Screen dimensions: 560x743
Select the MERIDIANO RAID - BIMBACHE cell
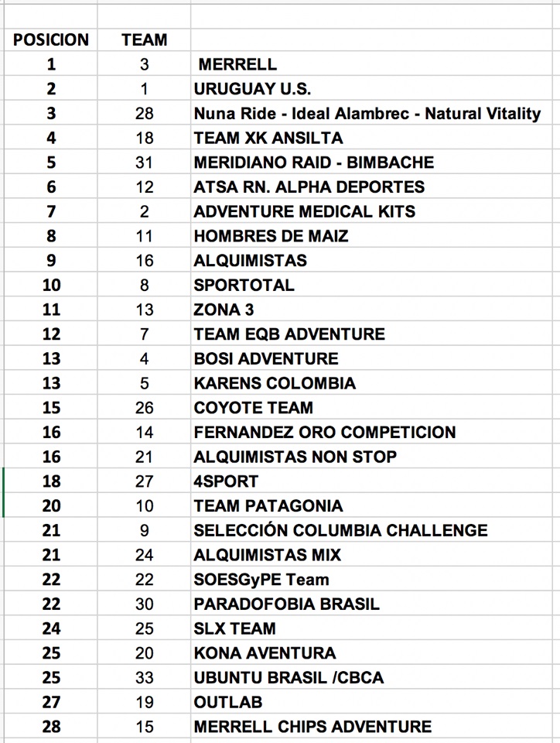(x=313, y=163)
